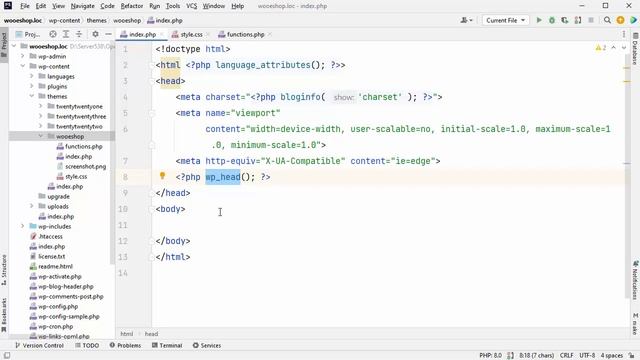Click the head breadcrumb below editor

[151, 334]
